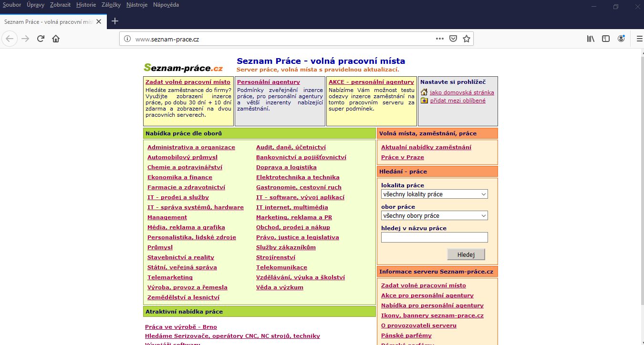Bookmark this page with star icon
The width and height of the screenshot is (644, 345).
[467, 39]
